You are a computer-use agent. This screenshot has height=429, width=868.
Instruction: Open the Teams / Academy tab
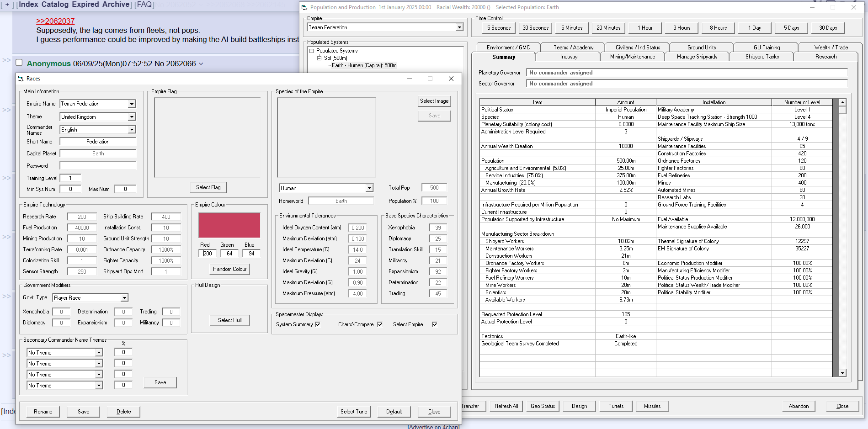[x=573, y=48]
